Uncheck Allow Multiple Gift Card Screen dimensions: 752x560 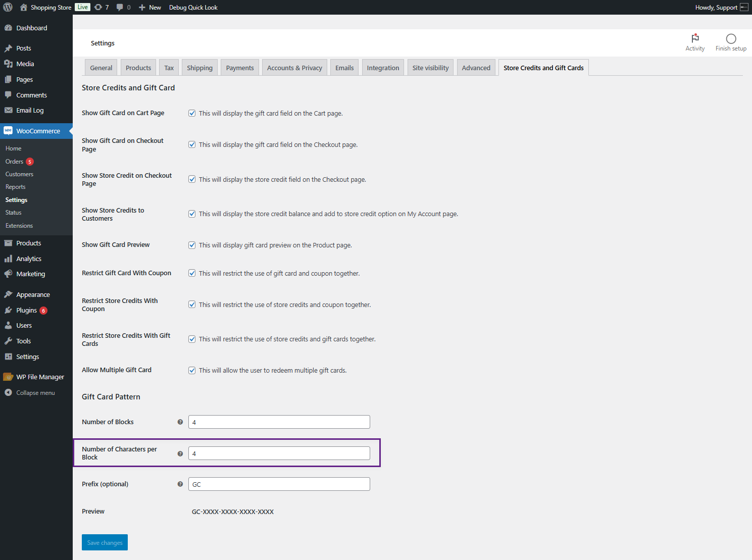192,370
